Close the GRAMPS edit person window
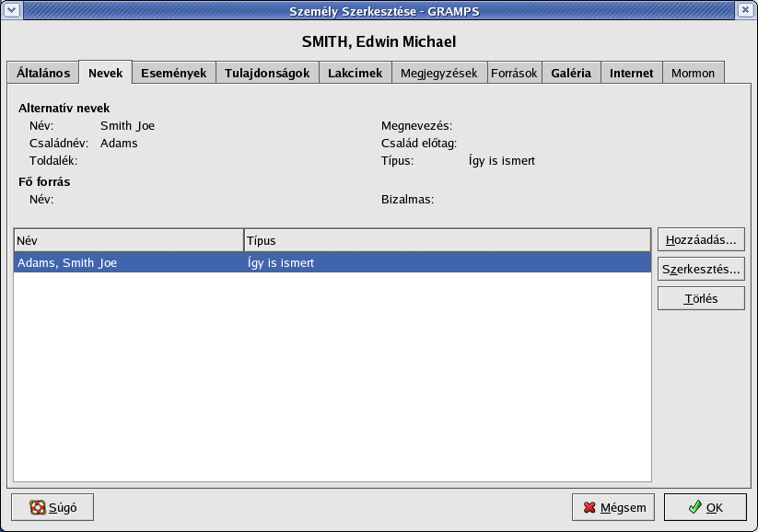The image size is (758, 532). coord(746,9)
